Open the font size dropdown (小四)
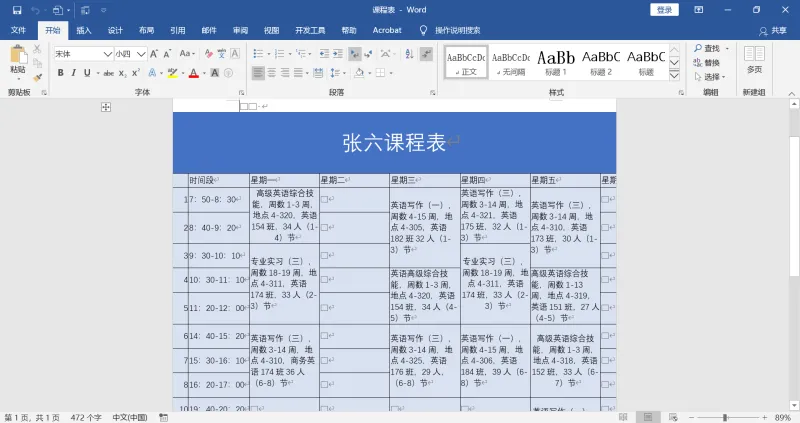The image size is (800, 423). [141, 54]
